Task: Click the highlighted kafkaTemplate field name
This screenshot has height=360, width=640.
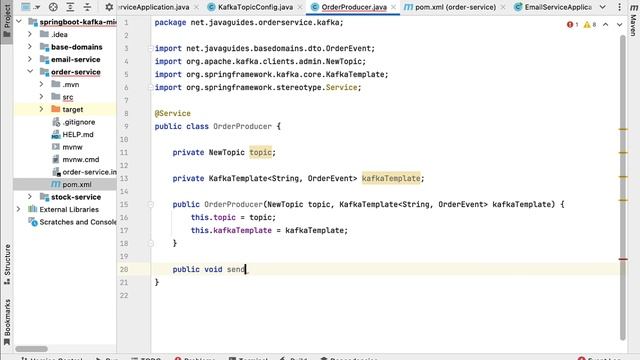Action: tap(391, 178)
